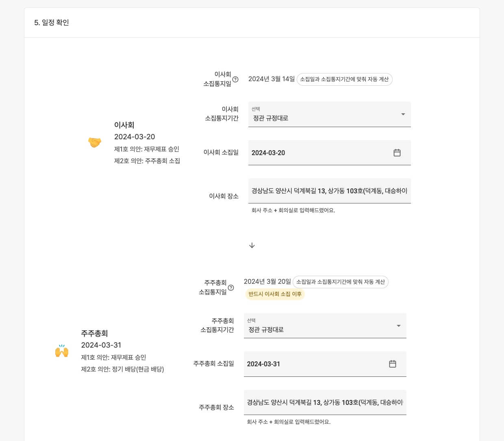Image resolution: width=504 pixels, height=441 pixels.
Task: Click the 이사회 summary title
Action: (x=124, y=125)
